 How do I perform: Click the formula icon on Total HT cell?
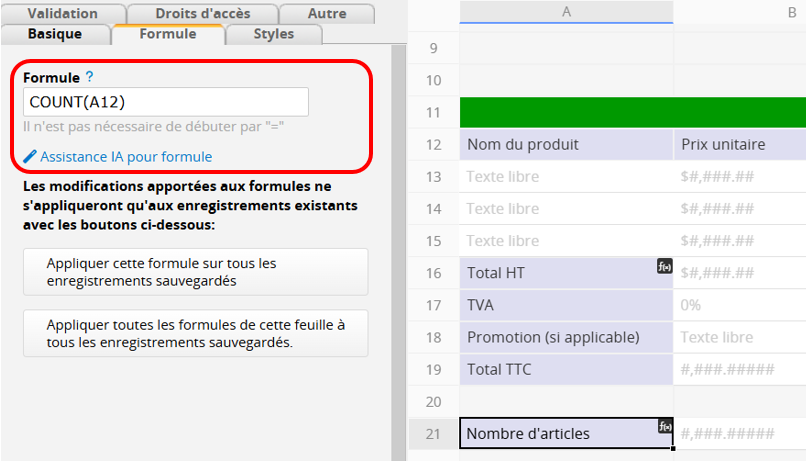click(x=664, y=266)
